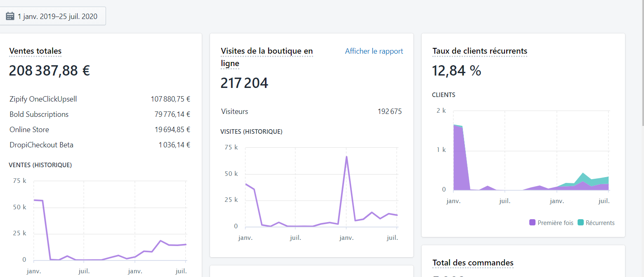Click the 107 880,75 € amount
The image size is (644, 277).
coord(170,99)
